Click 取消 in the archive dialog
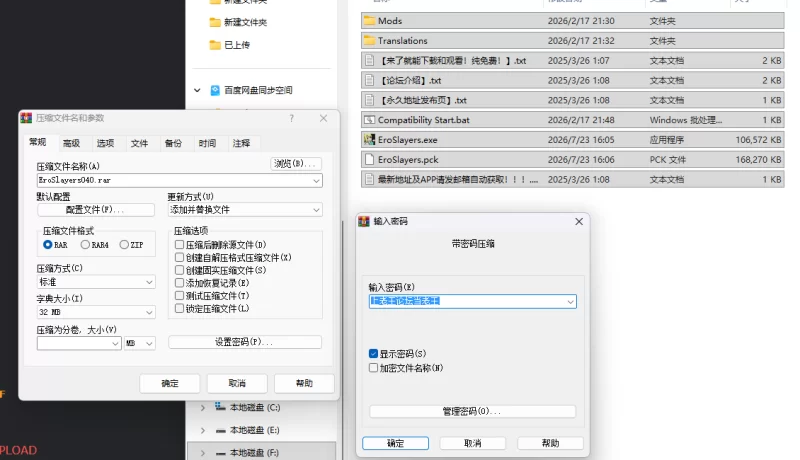 (237, 384)
